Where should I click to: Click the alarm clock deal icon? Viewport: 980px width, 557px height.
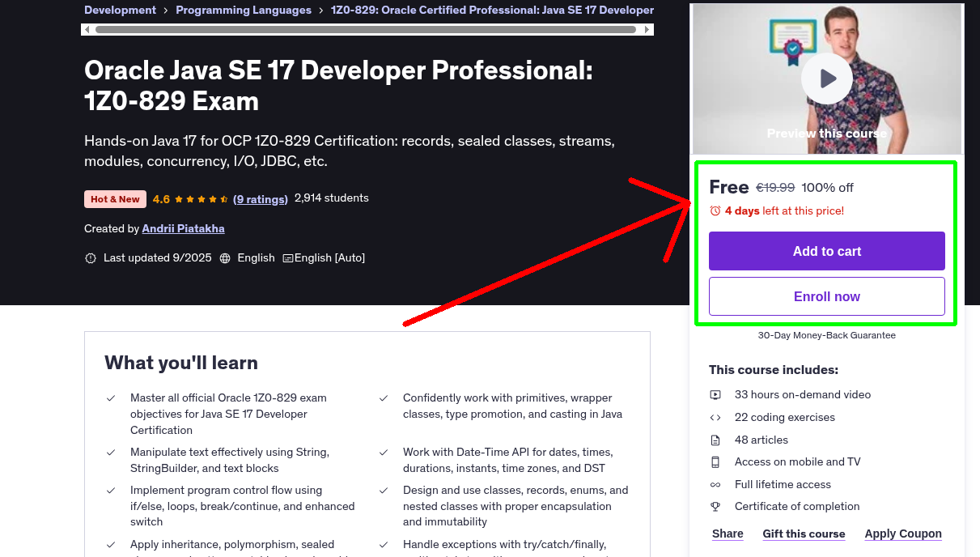[715, 211]
